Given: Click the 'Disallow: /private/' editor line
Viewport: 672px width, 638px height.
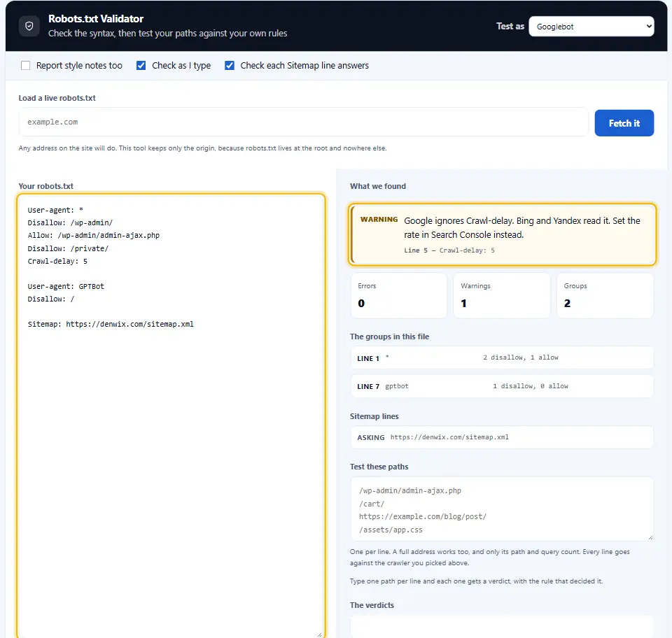Looking at the screenshot, I should [x=68, y=248].
